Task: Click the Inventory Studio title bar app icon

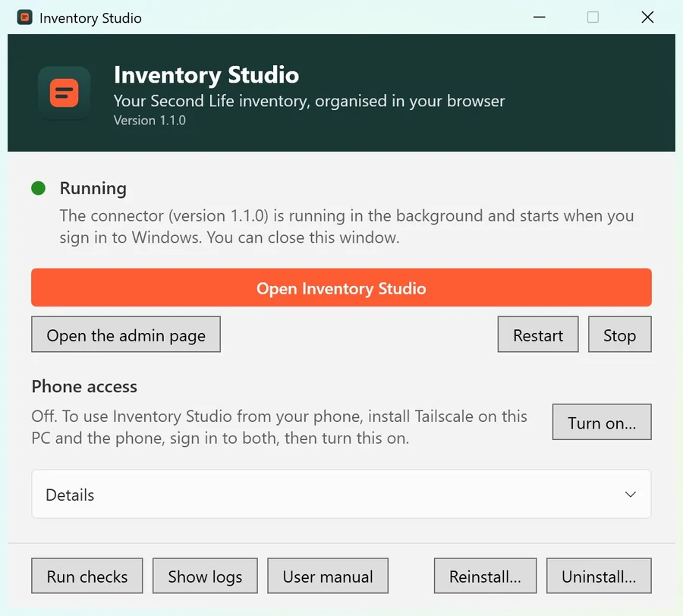Action: [25, 17]
